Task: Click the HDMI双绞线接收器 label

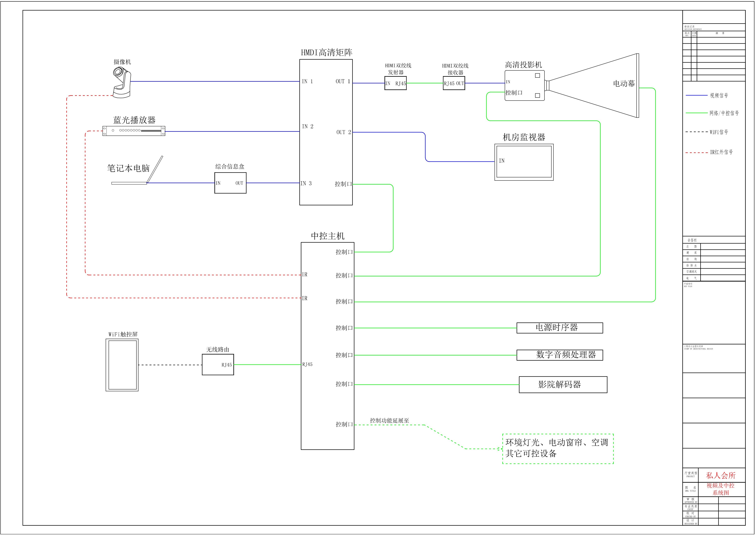Action: 455,69
